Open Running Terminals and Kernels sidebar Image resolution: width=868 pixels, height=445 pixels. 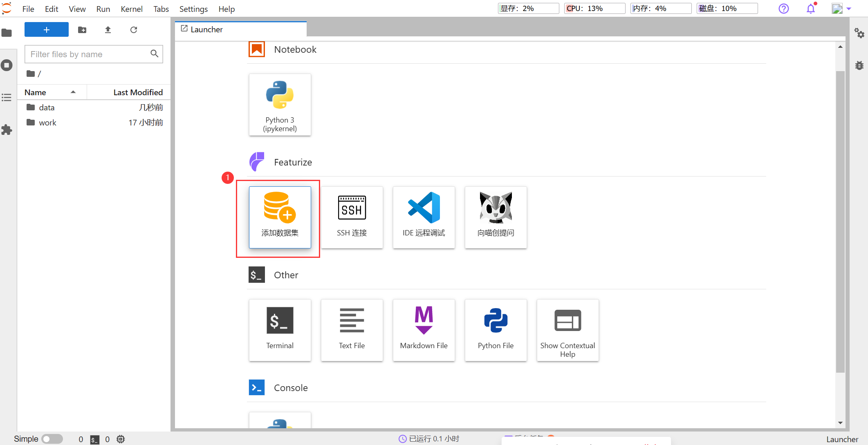pyautogui.click(x=7, y=65)
